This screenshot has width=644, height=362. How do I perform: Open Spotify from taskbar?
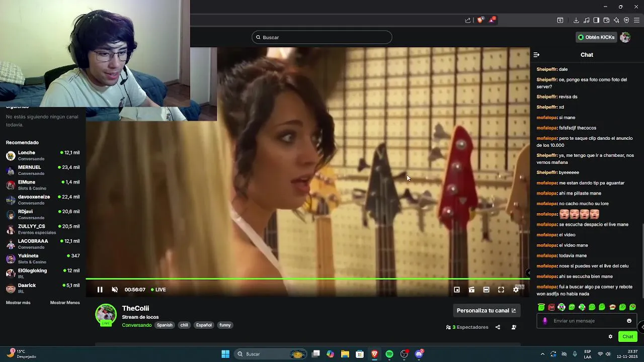(x=389, y=354)
